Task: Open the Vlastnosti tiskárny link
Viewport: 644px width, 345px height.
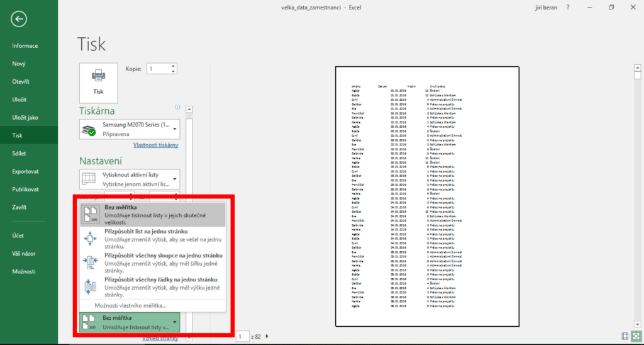Action: click(155, 145)
